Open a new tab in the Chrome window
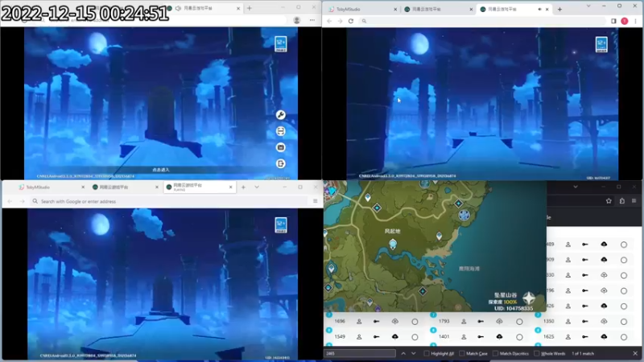 [x=559, y=9]
